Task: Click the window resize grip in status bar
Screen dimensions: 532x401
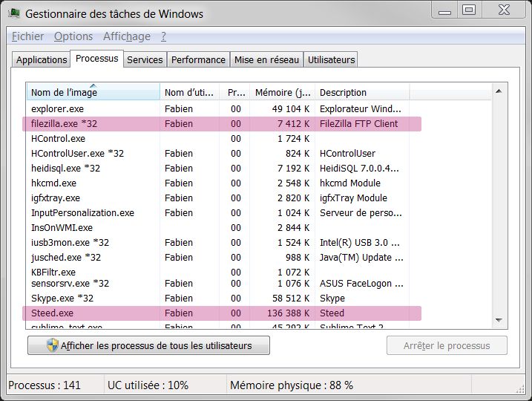Action: coord(520,389)
